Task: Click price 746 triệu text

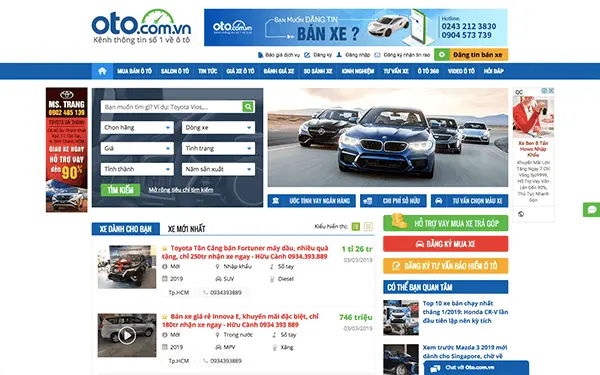Action: pyautogui.click(x=355, y=317)
